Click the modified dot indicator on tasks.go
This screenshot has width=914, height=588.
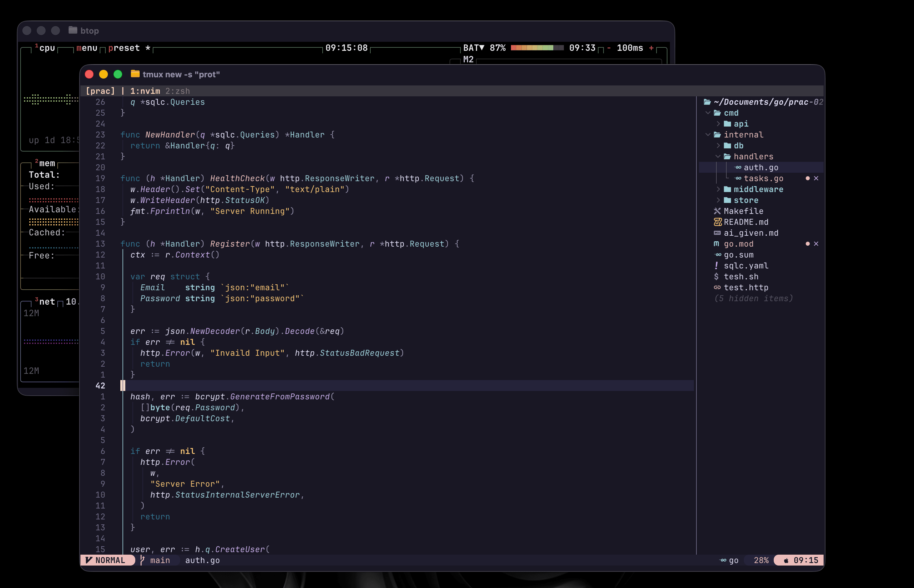pyautogui.click(x=808, y=178)
